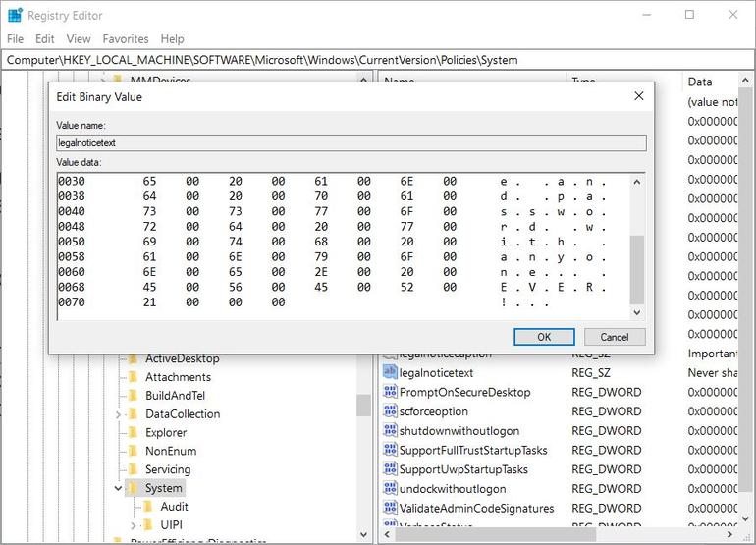Collapse the System key
Viewport: 756px width, 545px height.
point(118,488)
